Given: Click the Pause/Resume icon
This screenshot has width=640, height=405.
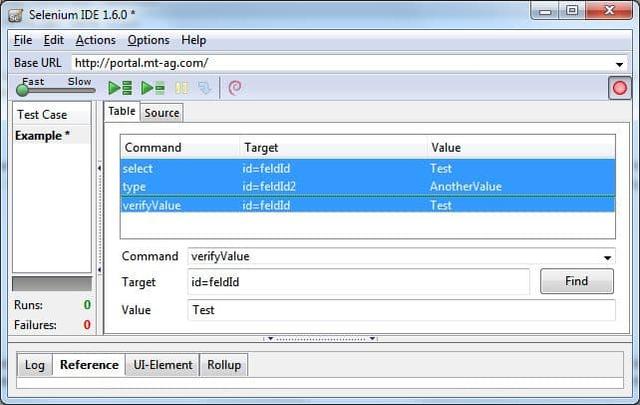Looking at the screenshot, I should click(182, 88).
